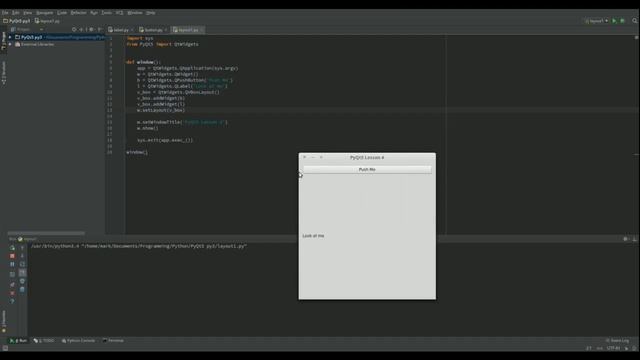
Task: Open the Project panel settings gear
Action: (91, 29)
